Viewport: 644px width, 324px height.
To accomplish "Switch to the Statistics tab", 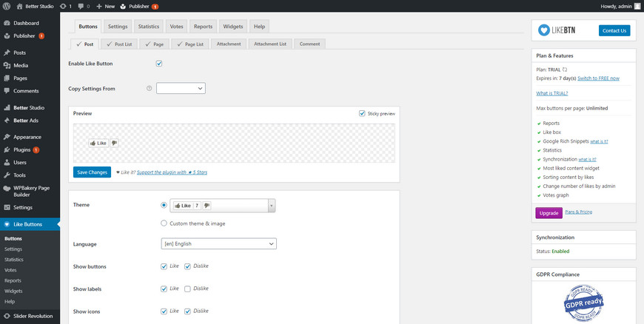I will [149, 27].
